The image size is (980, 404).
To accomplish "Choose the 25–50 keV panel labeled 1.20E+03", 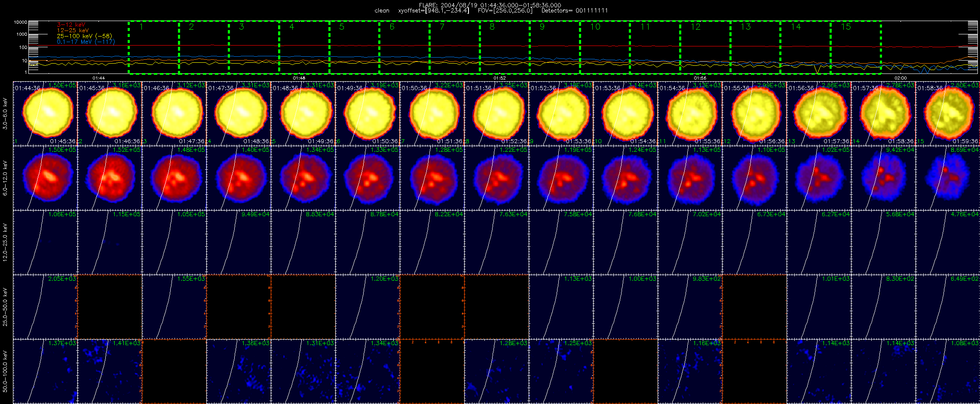I will click(x=367, y=307).
